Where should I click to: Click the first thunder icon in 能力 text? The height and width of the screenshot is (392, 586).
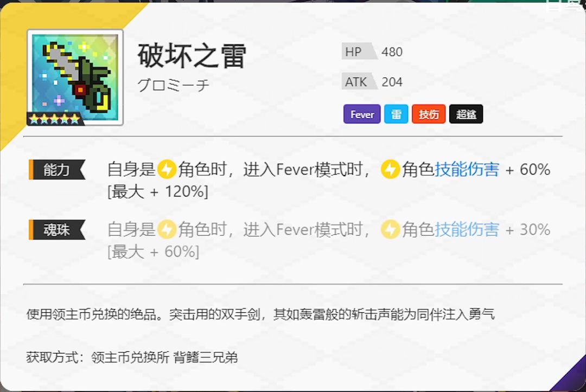167,170
